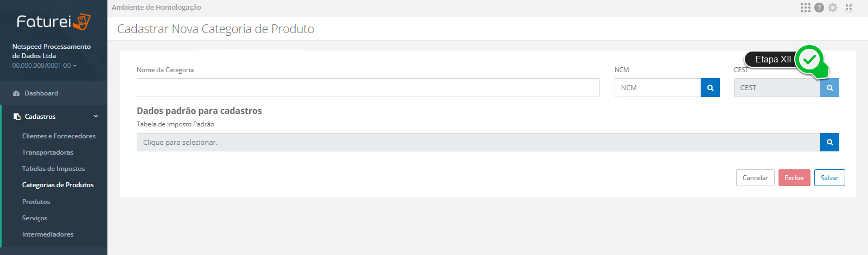Click the Tabela de Imposto Padrão select field
The height and width of the screenshot is (255, 868).
point(478,142)
